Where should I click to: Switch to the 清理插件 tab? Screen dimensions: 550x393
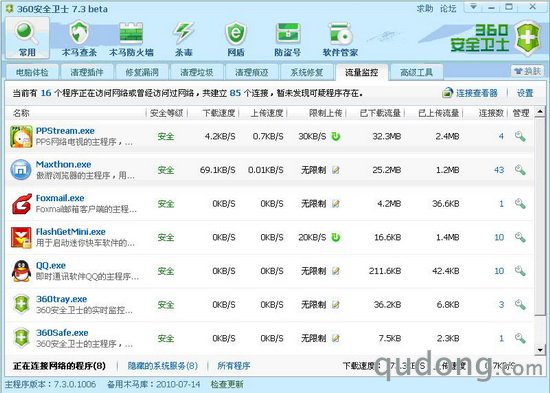click(x=87, y=72)
